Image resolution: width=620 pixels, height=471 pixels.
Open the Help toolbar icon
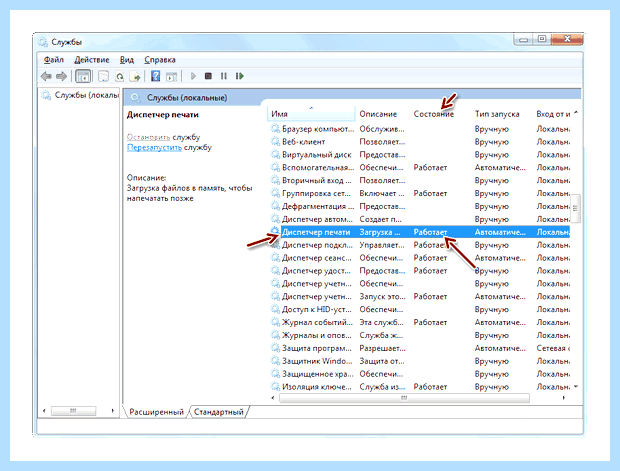[x=156, y=76]
